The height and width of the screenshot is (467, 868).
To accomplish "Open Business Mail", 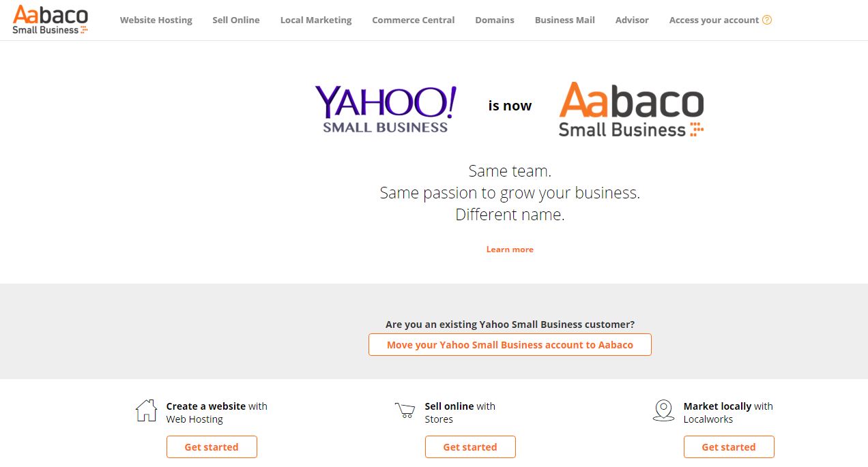I will click(565, 20).
